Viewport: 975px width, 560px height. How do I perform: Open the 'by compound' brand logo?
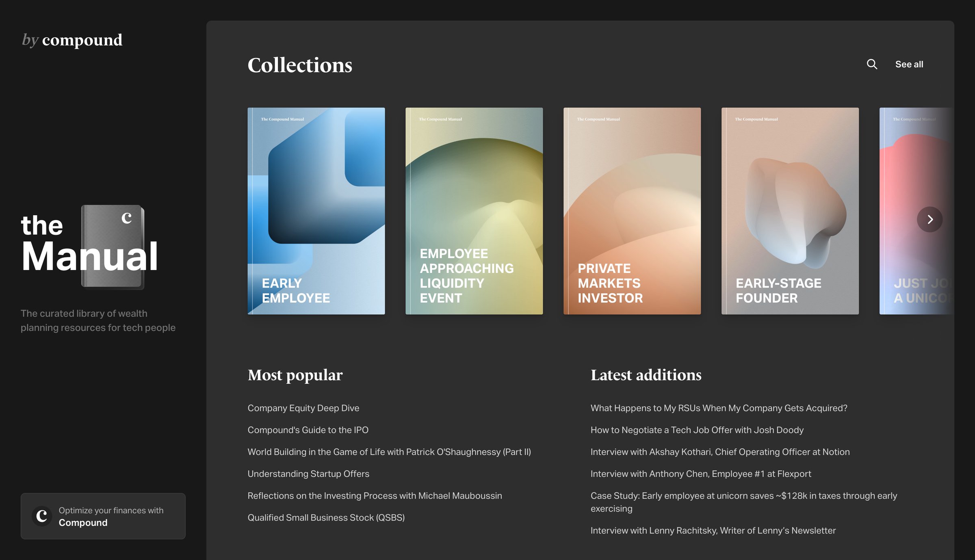click(x=72, y=40)
